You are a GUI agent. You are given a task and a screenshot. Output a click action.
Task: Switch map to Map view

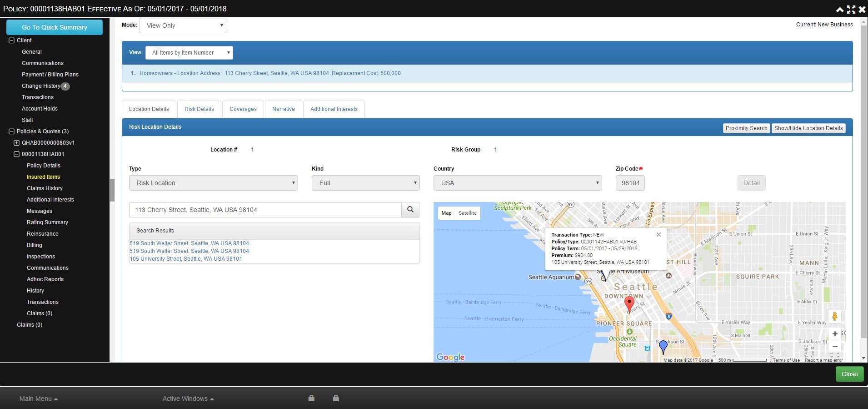(446, 213)
